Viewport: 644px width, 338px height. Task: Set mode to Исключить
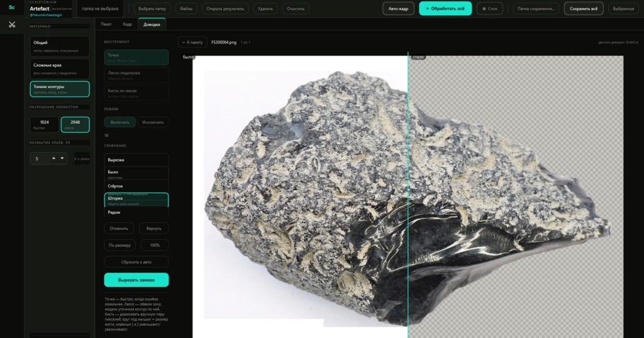point(153,123)
